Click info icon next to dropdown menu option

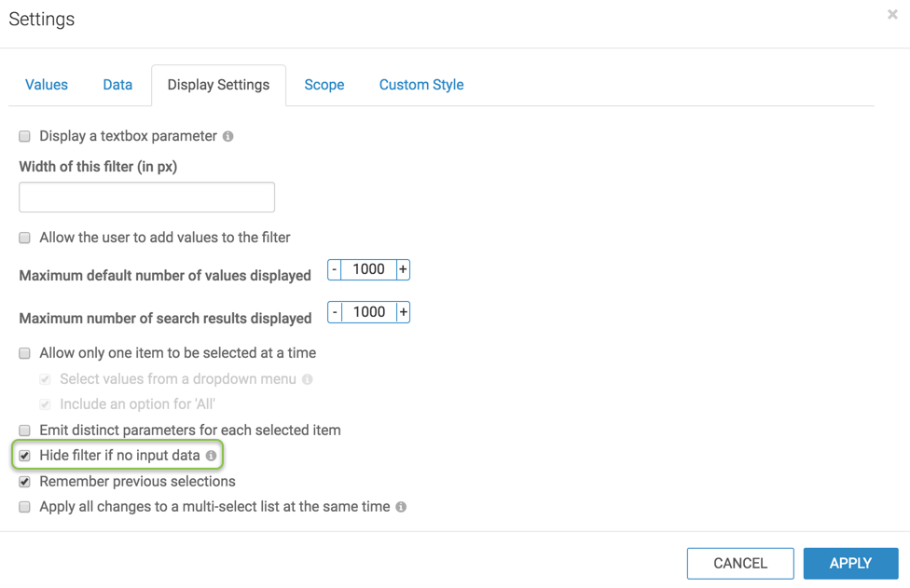pyautogui.click(x=308, y=379)
